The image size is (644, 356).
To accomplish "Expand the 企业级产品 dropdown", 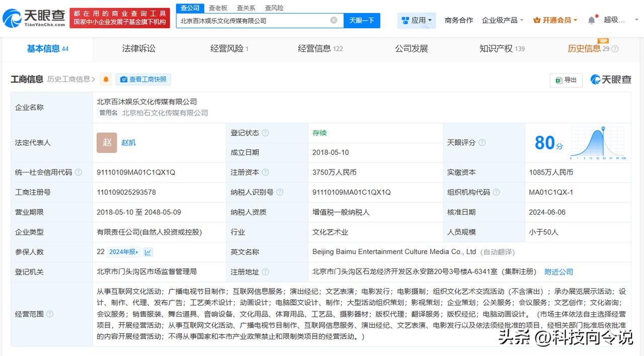I will [503, 20].
